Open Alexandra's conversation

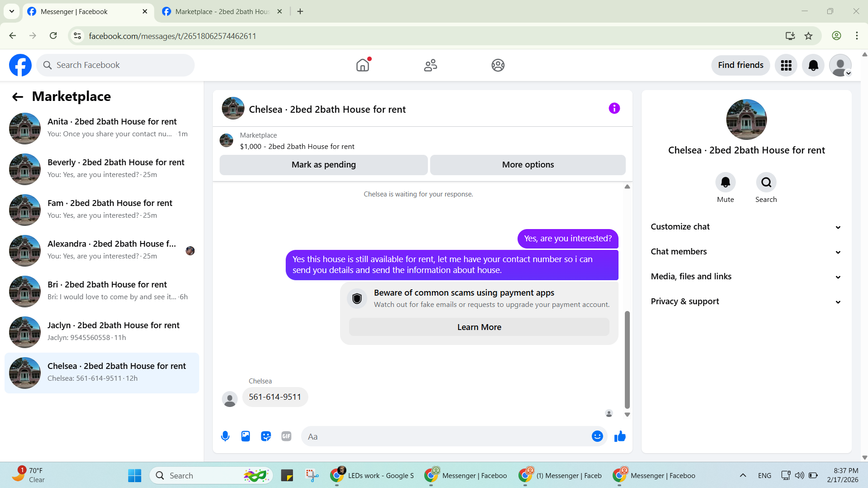(102, 251)
